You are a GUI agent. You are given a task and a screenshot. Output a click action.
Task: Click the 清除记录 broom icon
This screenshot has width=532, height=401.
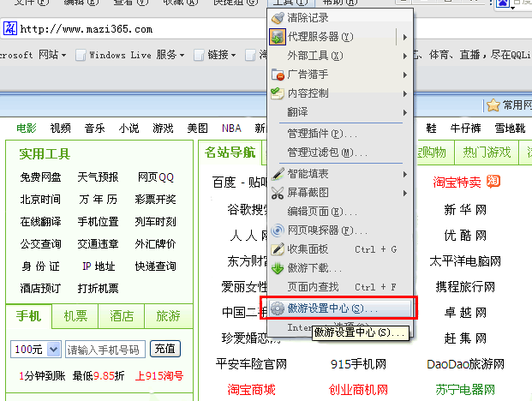[x=278, y=18]
